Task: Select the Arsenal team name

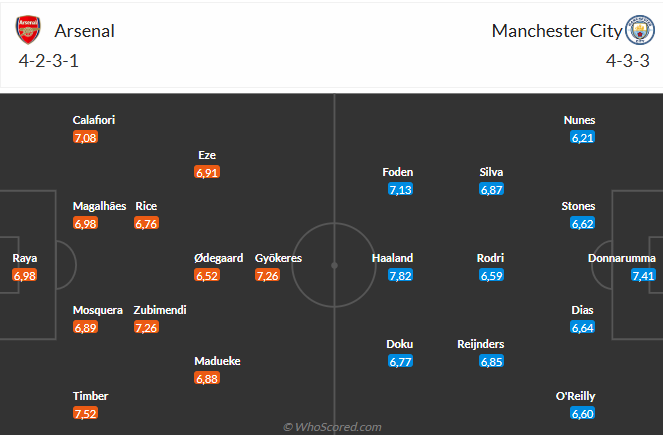Action: 85,31
